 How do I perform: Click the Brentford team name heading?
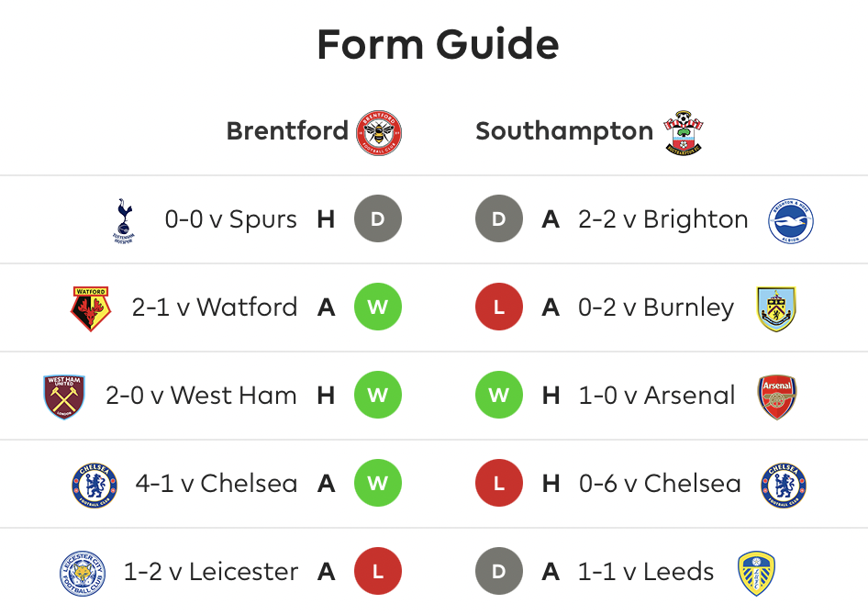click(287, 131)
